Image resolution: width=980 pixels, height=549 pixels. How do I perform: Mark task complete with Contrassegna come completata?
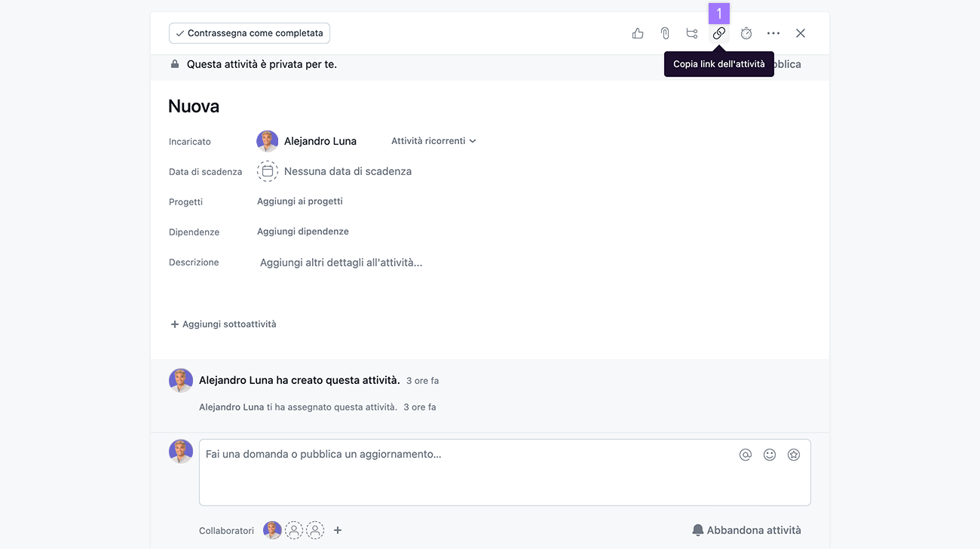click(250, 33)
